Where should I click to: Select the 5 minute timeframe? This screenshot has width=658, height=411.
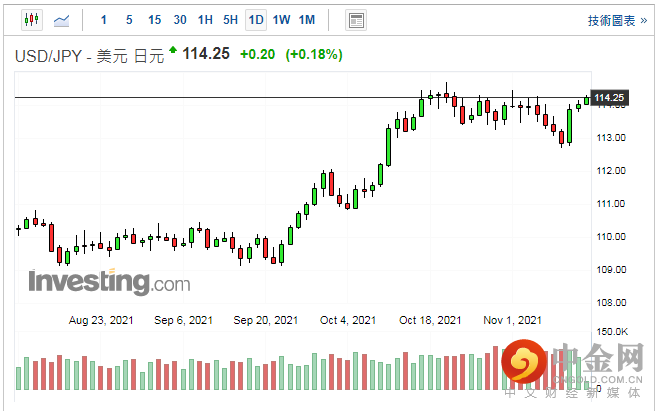point(129,20)
